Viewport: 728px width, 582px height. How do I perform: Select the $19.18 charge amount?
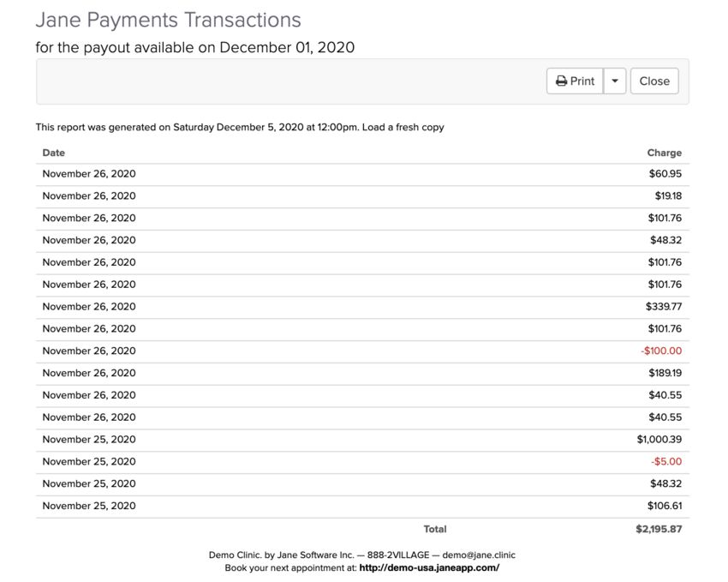coord(668,196)
